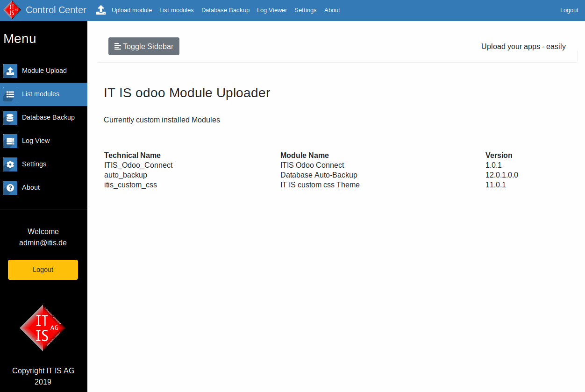Click the IT IS AG logo in navbar

[12, 10]
